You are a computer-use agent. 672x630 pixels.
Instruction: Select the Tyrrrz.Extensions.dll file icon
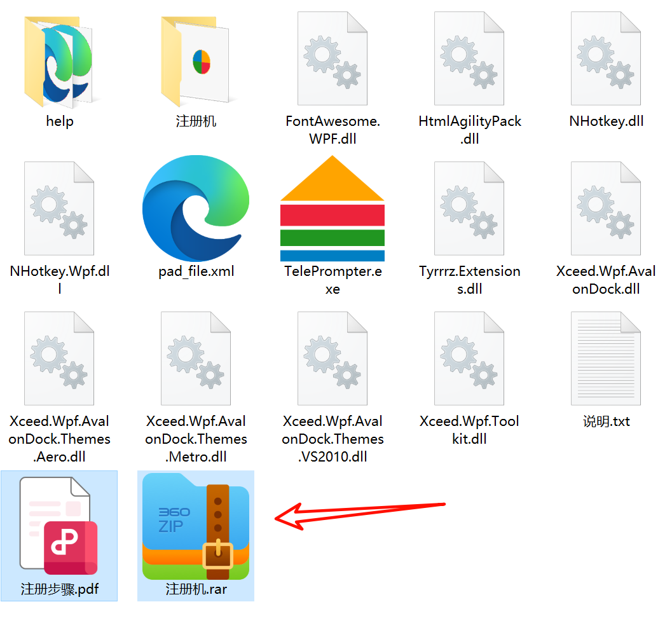click(469, 209)
